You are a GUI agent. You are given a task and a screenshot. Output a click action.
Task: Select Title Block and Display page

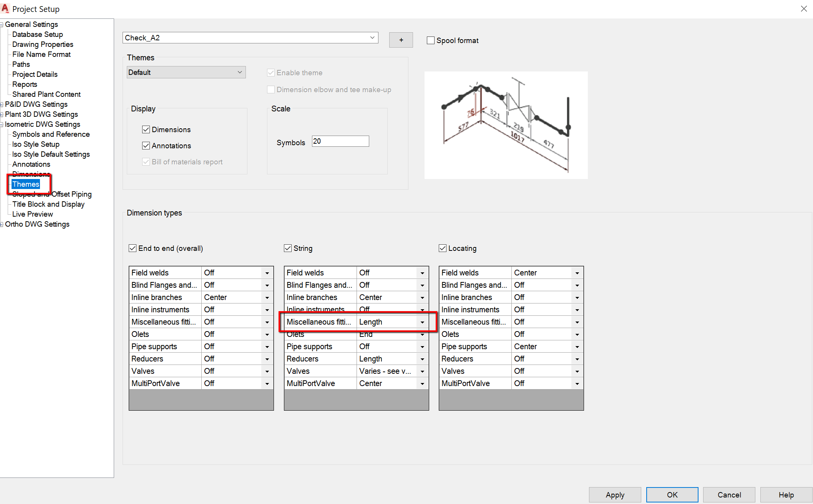coord(48,204)
